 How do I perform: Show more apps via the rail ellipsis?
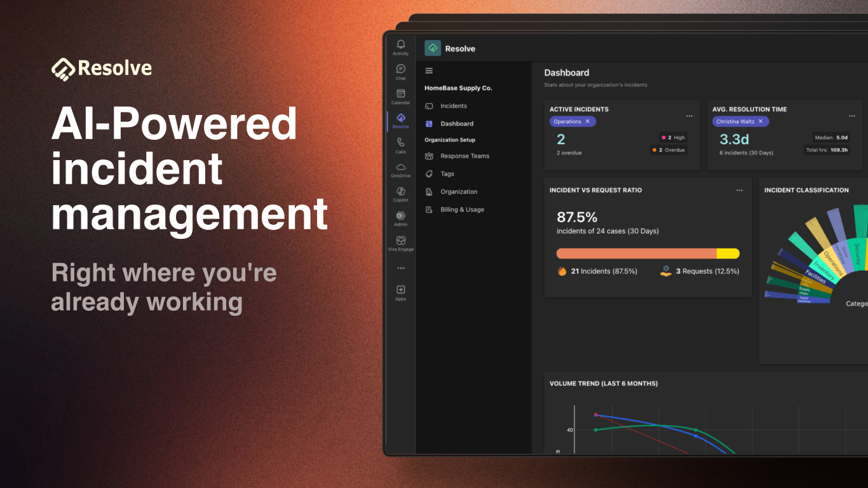pyautogui.click(x=400, y=268)
